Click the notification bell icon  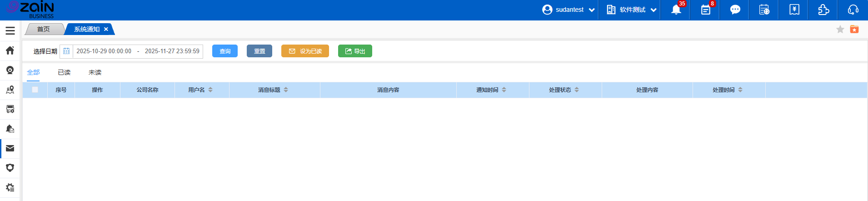click(676, 10)
